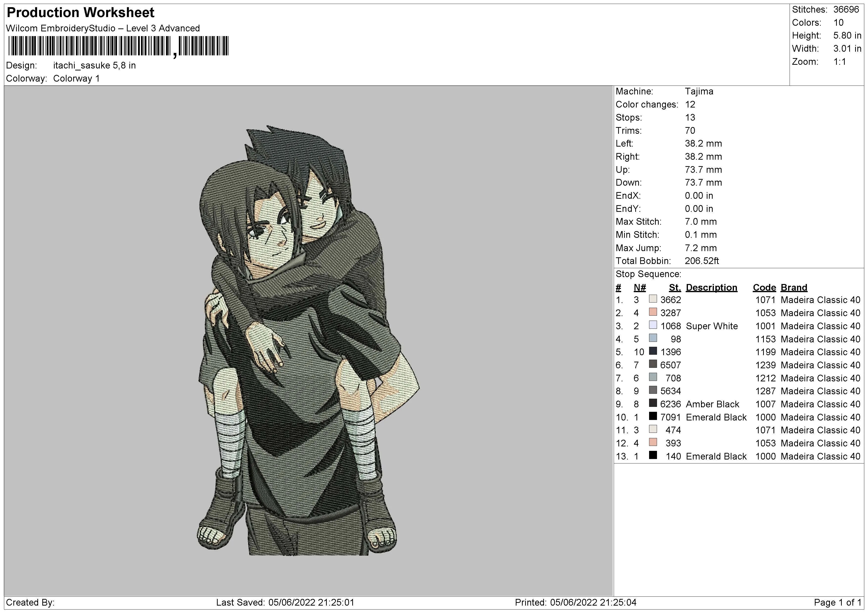Click the Max Jump value '7.2 mm'
This screenshot has height=613, width=868.
pyautogui.click(x=701, y=248)
